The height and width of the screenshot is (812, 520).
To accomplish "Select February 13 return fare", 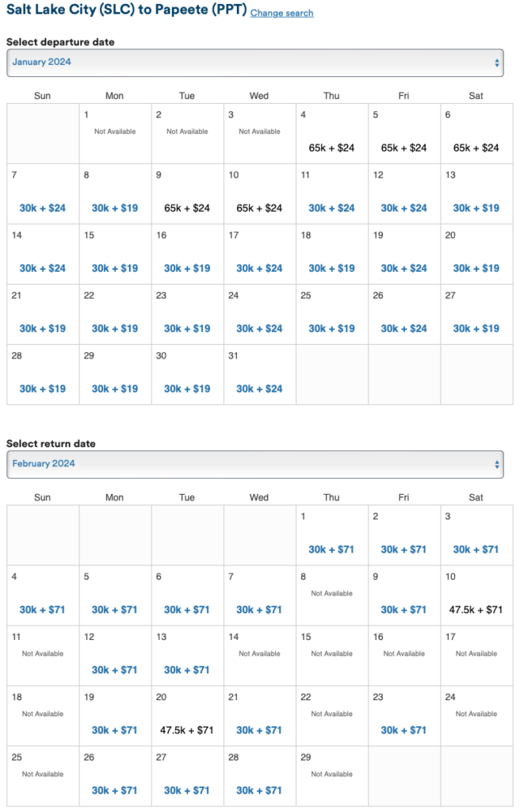I will 187,670.
